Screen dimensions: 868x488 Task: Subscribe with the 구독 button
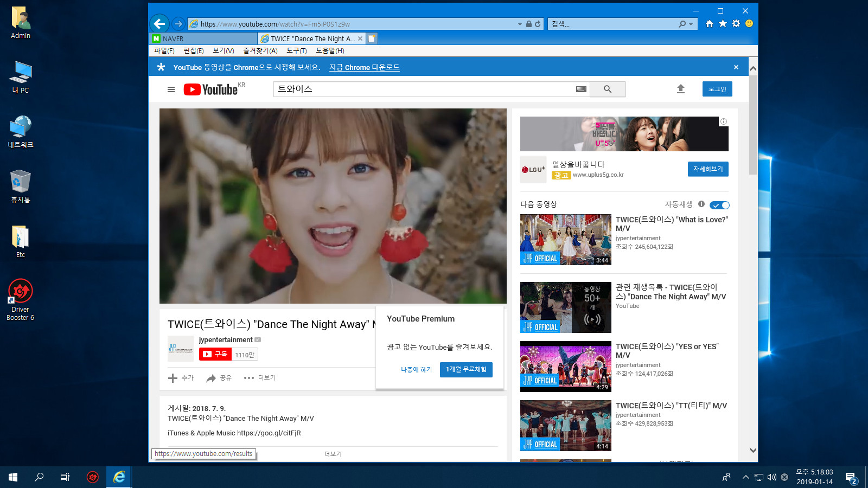215,354
